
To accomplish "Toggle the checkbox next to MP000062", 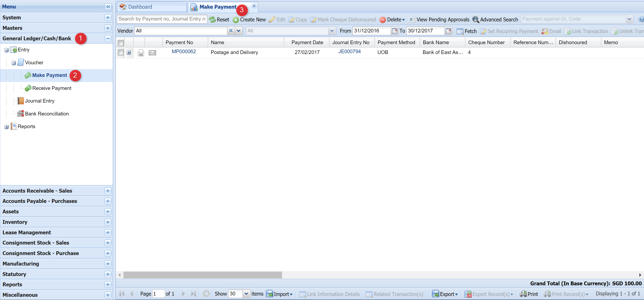I will pyautogui.click(x=121, y=52).
